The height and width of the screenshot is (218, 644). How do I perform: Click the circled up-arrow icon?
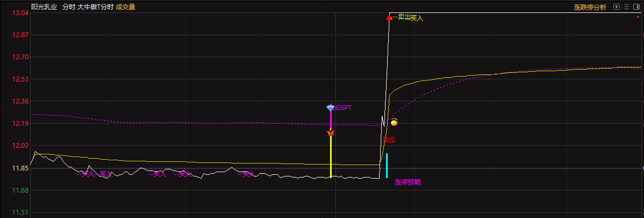tap(616, 6)
